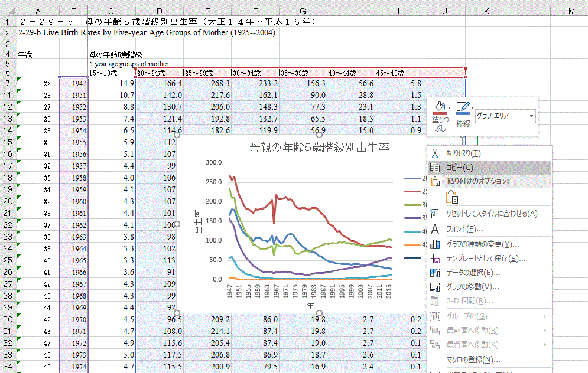The image size is (588, 373).
Task: Click cell containing 56.6
Action: coord(351,83)
